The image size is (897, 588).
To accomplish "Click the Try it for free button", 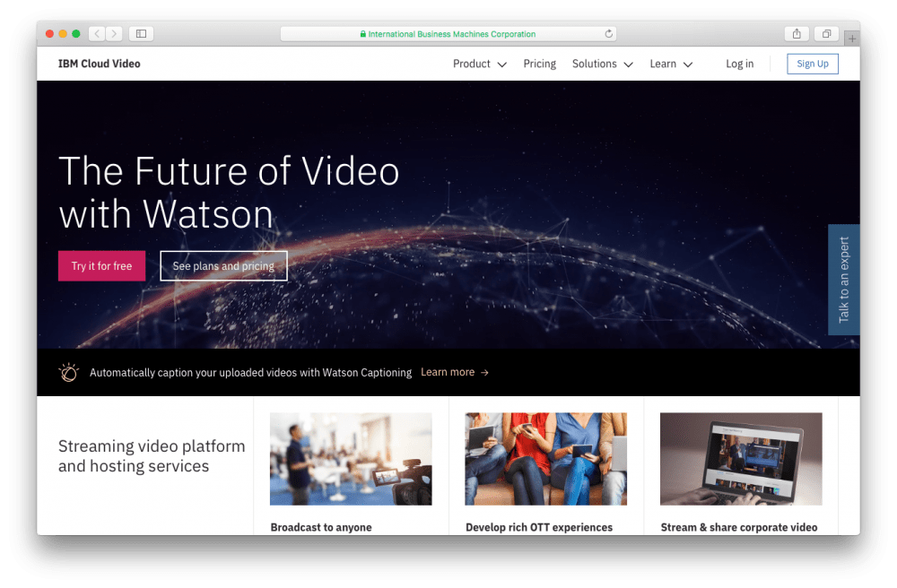I will 101,265.
